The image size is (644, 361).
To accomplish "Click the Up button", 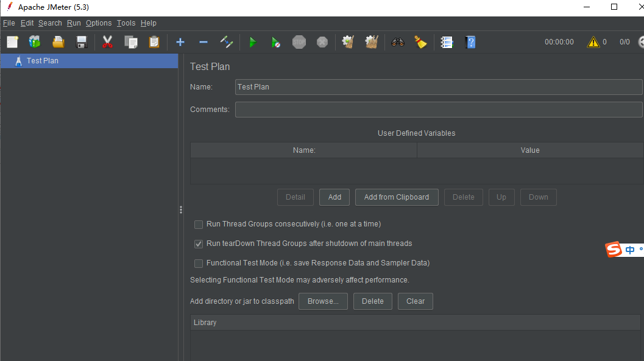I will [x=501, y=197].
